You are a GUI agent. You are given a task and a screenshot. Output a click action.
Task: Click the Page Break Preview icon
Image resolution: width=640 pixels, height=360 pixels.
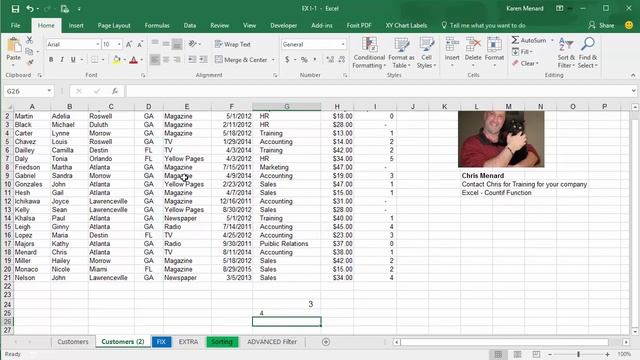point(536,354)
